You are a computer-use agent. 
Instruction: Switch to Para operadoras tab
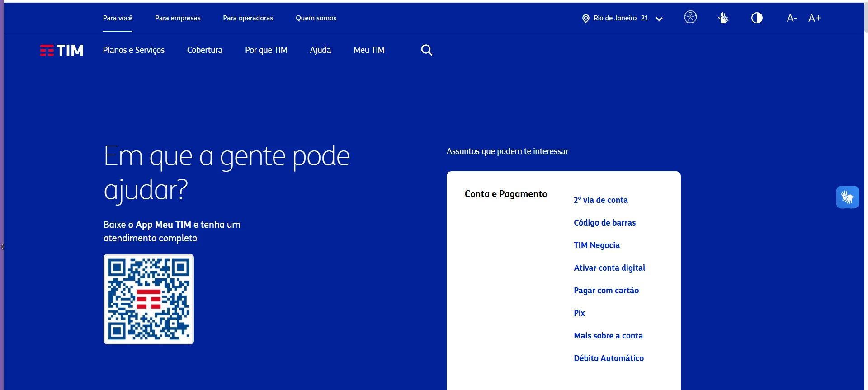coord(248,18)
